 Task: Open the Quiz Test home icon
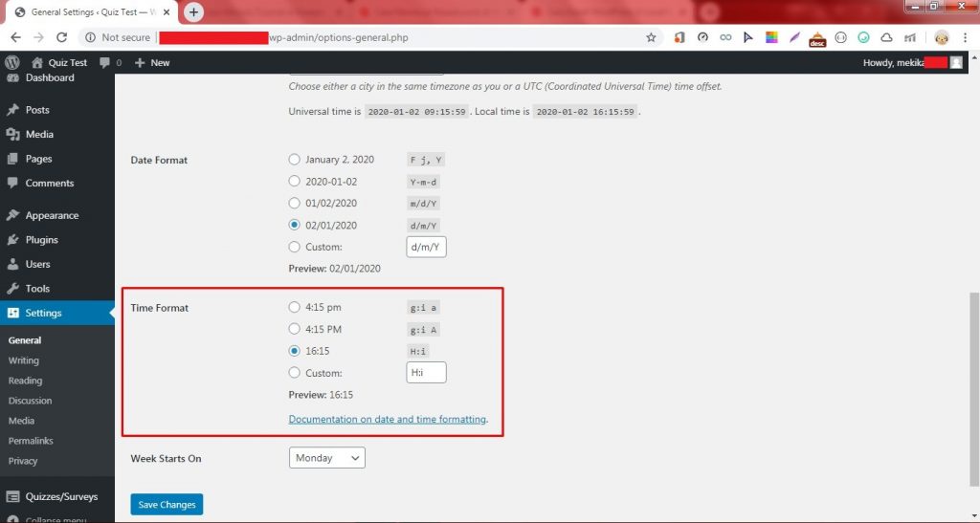pyautogui.click(x=37, y=62)
